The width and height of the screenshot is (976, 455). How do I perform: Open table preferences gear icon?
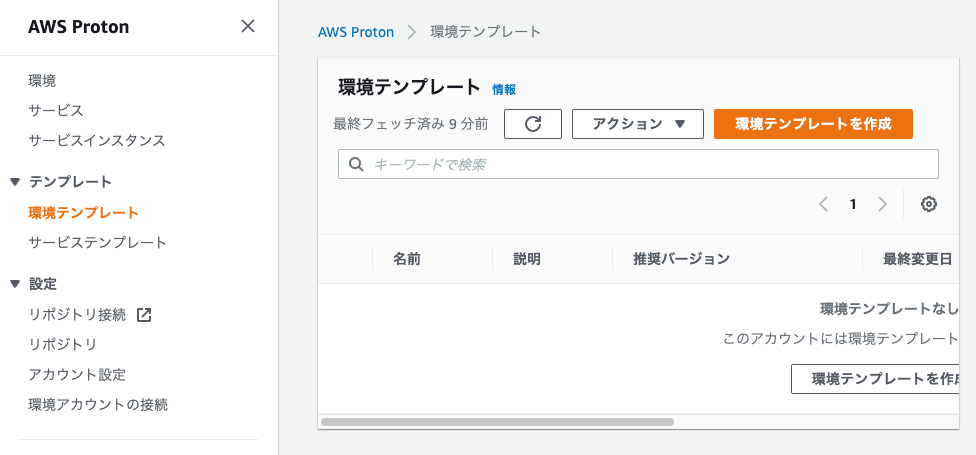[929, 204]
